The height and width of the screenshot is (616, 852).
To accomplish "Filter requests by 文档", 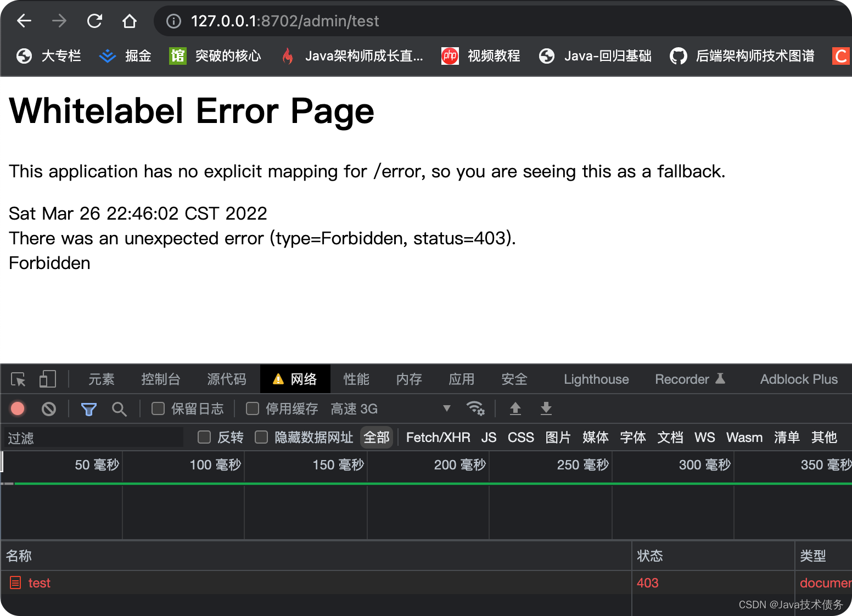I will tap(670, 438).
